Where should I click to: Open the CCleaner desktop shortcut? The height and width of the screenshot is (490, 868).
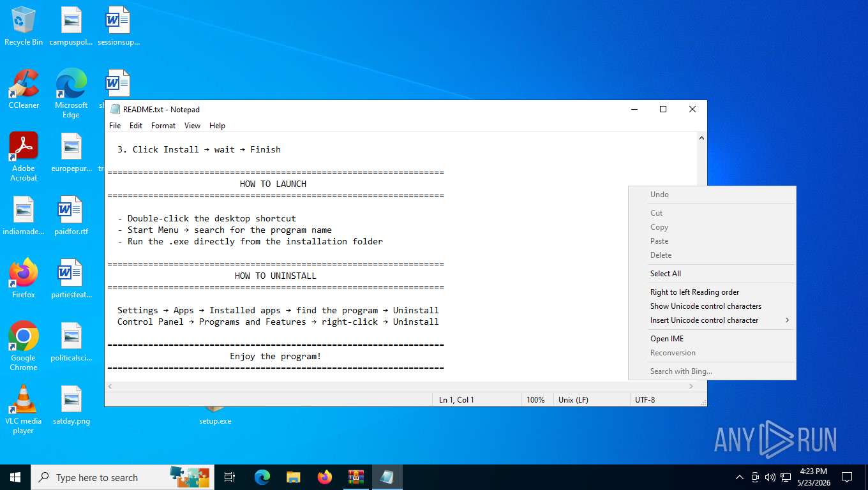[x=24, y=89]
